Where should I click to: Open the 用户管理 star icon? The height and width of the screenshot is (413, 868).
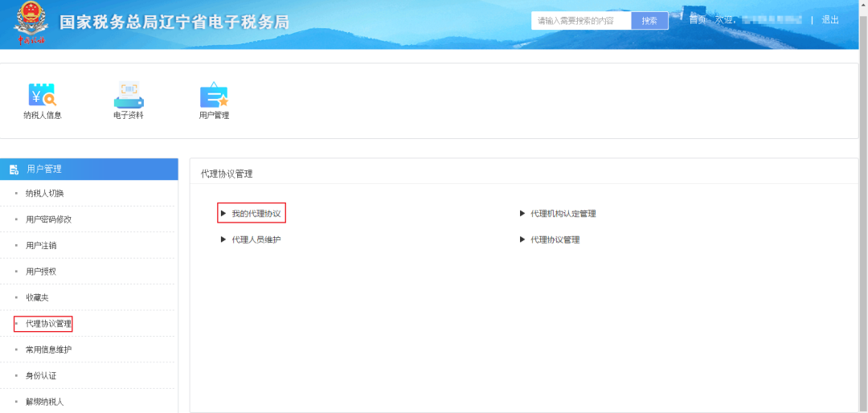point(215,95)
